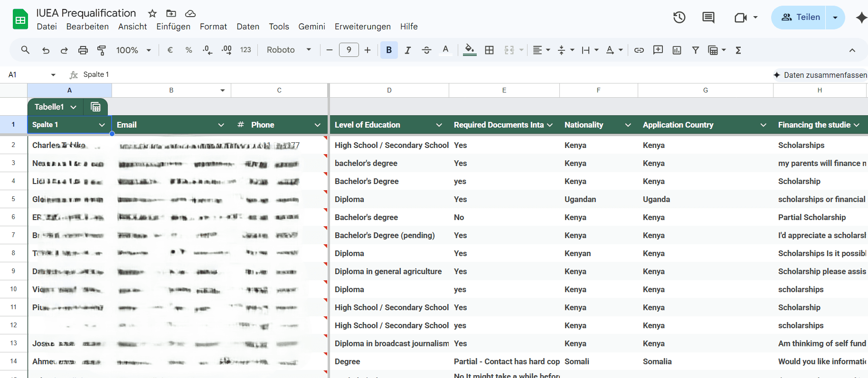Collapse the toolbar with the up chevron
This screenshot has height=378, width=868.
point(852,50)
